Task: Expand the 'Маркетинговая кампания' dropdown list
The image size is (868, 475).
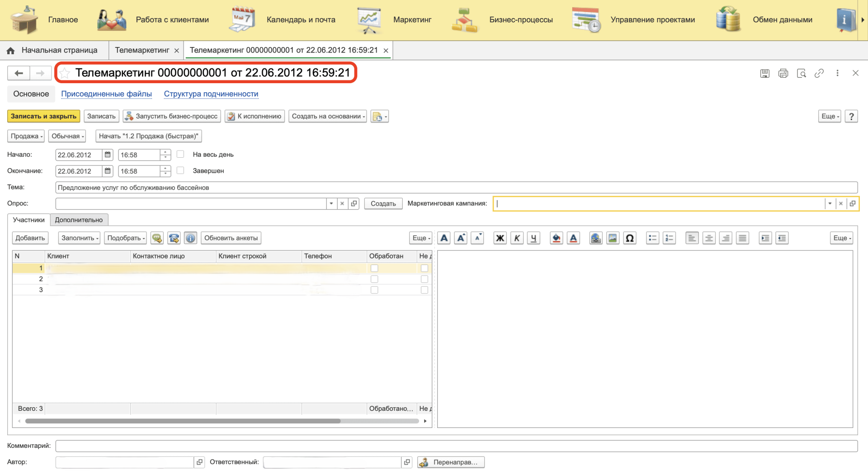Action: [830, 204]
